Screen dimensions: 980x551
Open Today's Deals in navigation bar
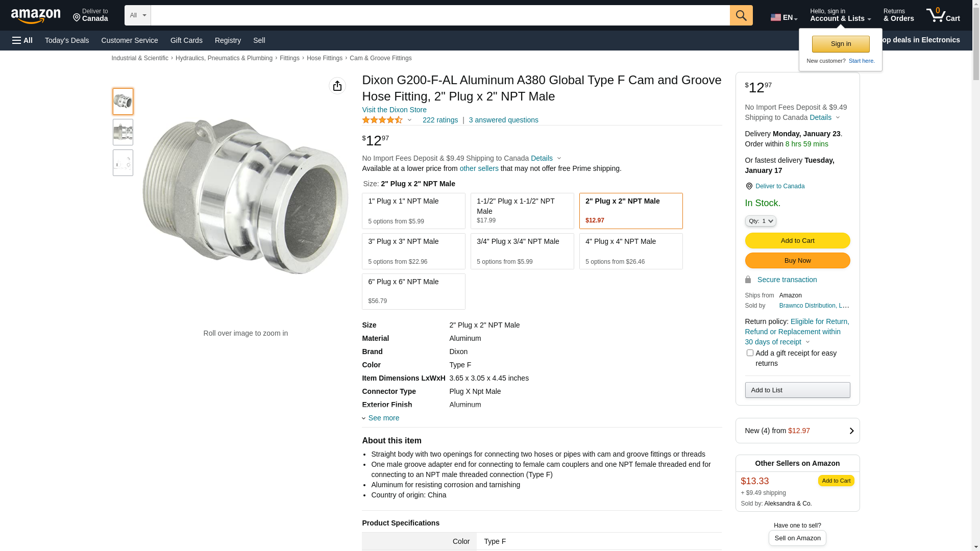tap(67, 40)
